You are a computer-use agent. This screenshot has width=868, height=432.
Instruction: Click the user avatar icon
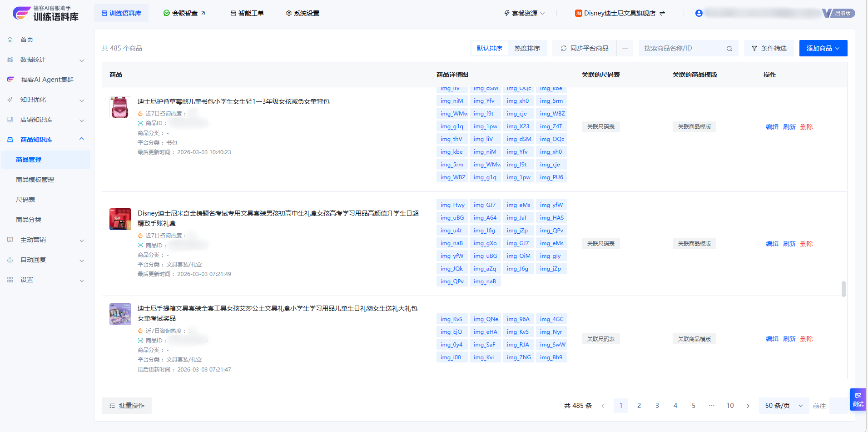click(699, 13)
